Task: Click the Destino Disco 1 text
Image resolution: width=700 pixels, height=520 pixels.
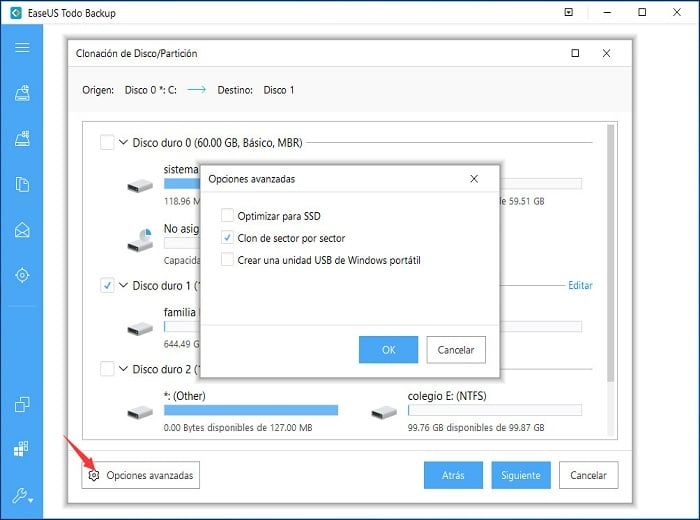Action: [256, 90]
